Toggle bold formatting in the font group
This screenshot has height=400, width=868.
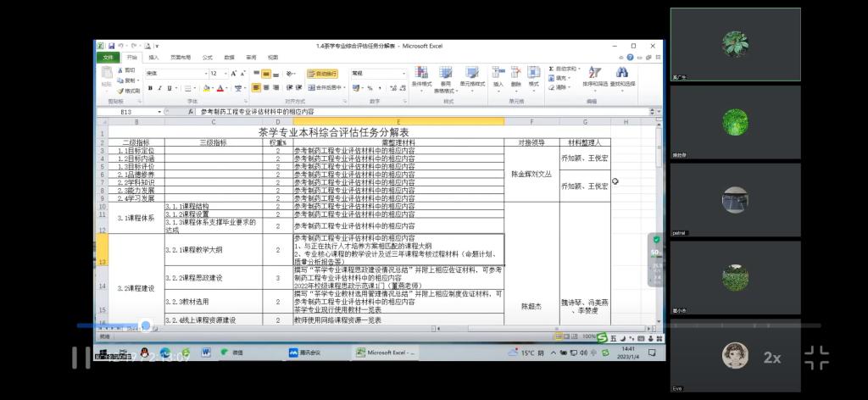click(x=149, y=87)
